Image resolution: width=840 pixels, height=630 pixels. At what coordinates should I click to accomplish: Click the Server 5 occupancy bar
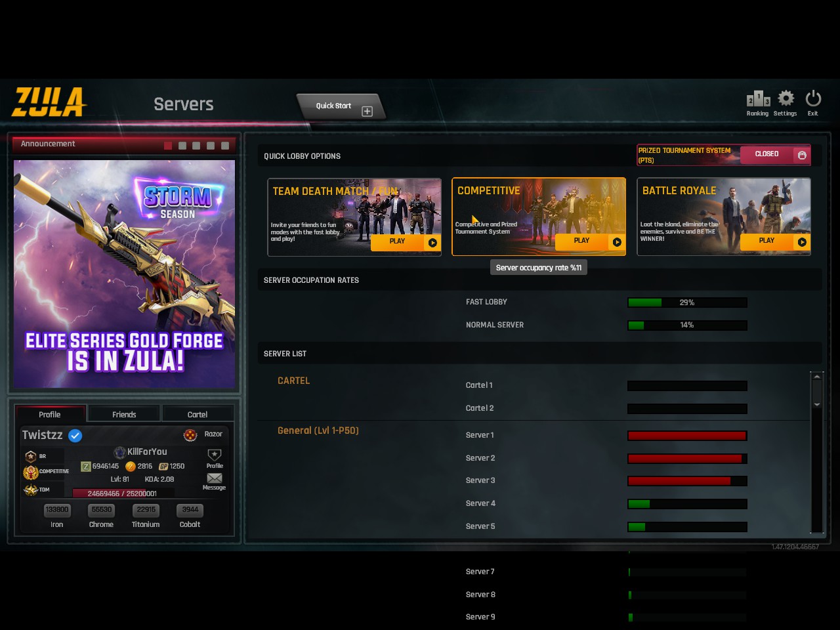[687, 527]
